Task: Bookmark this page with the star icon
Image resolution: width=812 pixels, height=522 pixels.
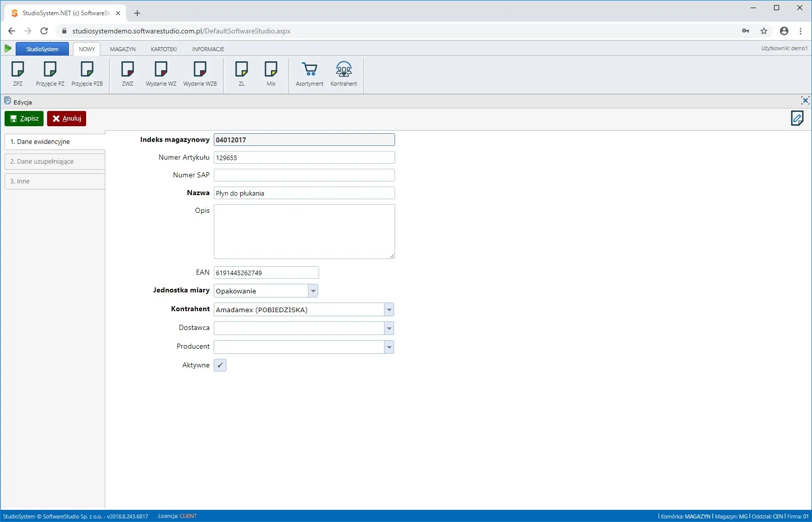Action: pos(764,31)
